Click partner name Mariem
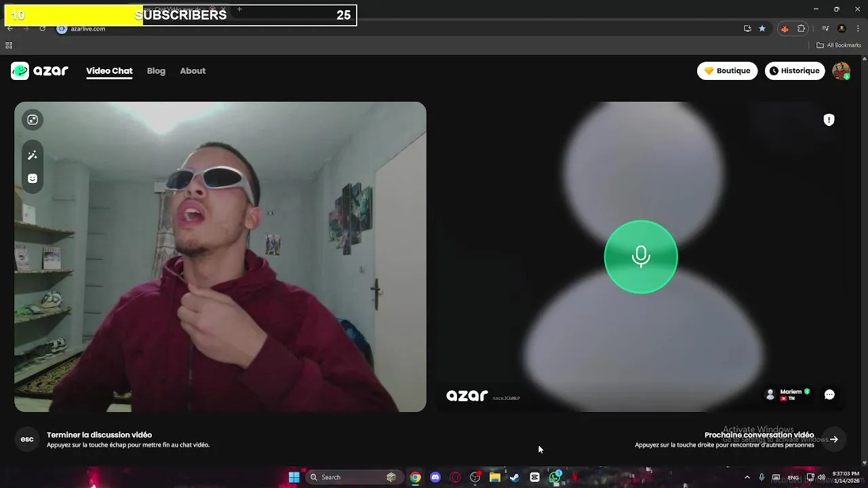 coord(791,392)
